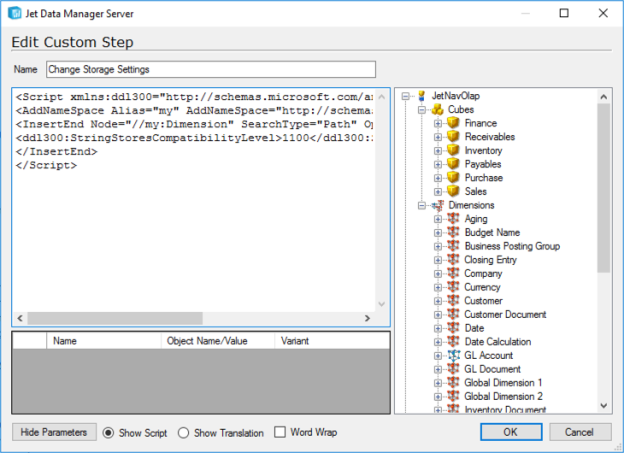Click the </Script> closing tag line

click(46, 165)
